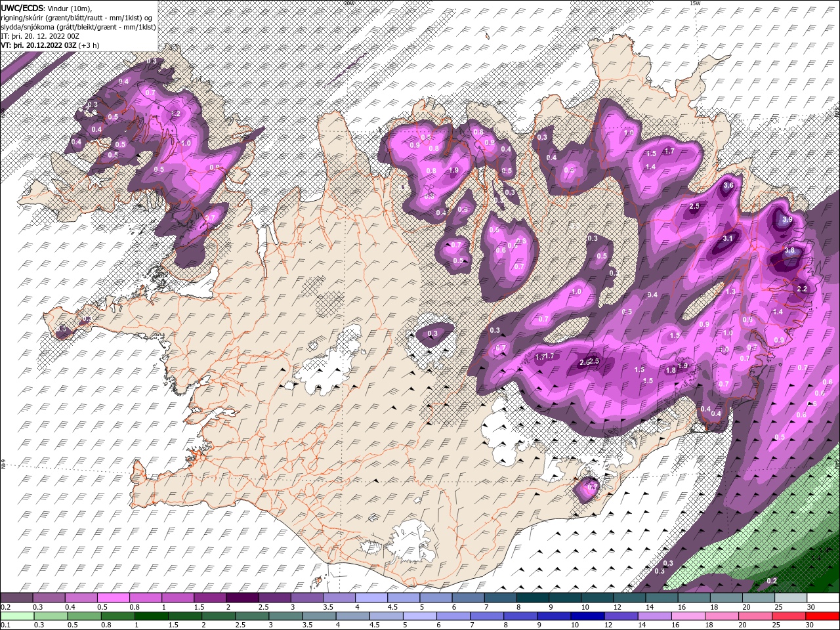Pick the white 30 mm swatch in snow legend
The image size is (840, 630).
coord(824,598)
